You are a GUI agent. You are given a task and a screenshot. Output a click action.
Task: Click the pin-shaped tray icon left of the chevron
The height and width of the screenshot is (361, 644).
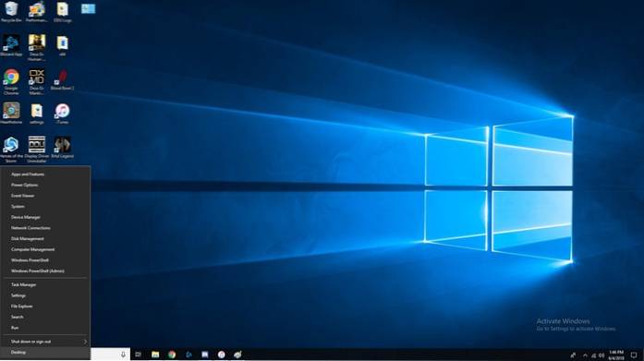[573, 355]
